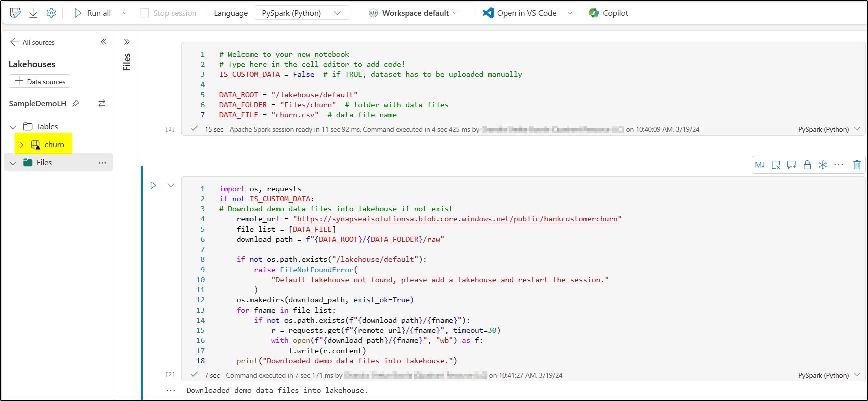Screen dimensions: 868x401
Task: Click the bankcustomerchurn blob URL
Action: 457,219
